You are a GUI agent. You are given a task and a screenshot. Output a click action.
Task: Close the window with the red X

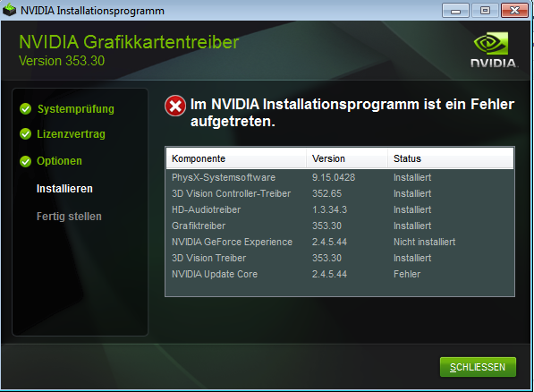514,11
